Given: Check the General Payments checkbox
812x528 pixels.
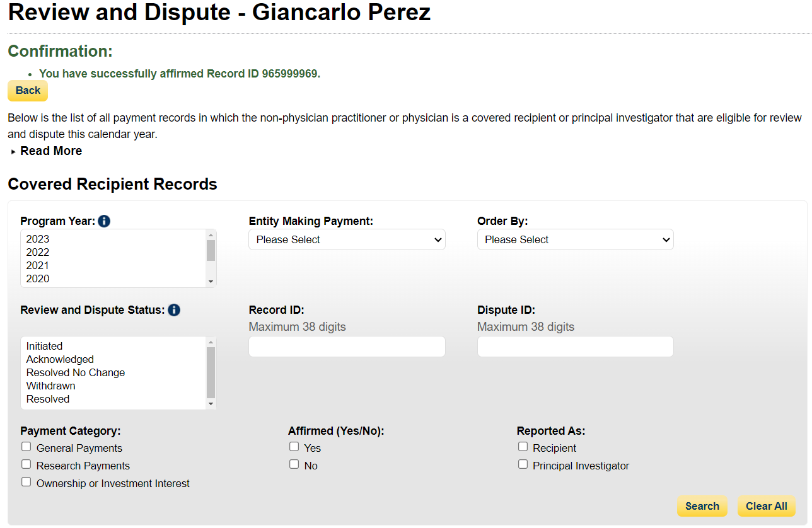Looking at the screenshot, I should click(x=26, y=447).
